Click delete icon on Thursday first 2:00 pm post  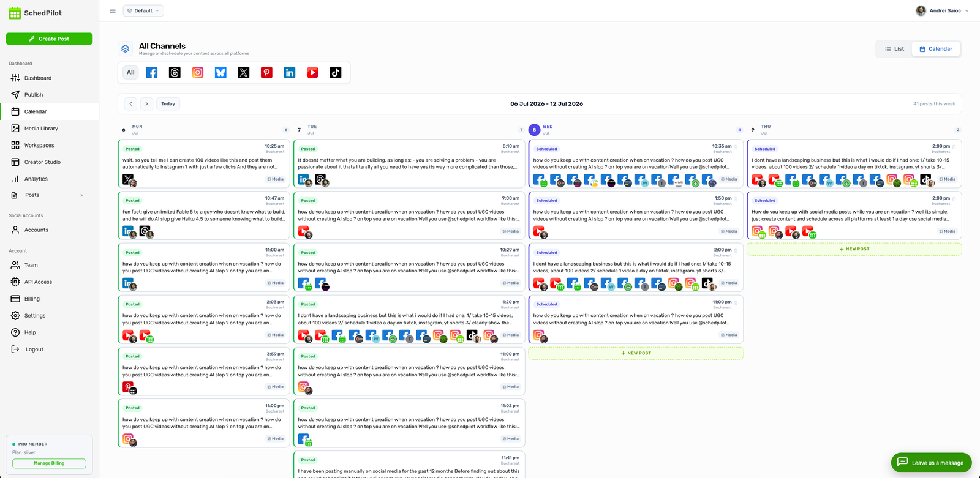point(954,147)
